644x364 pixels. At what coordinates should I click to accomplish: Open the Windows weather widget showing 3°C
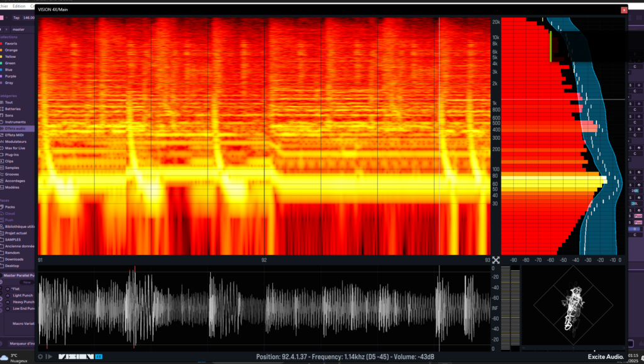(13, 358)
